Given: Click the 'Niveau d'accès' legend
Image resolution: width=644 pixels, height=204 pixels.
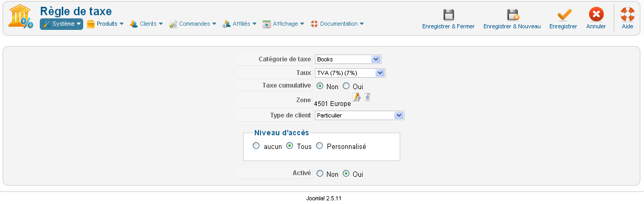Looking at the screenshot, I should 281,132.
